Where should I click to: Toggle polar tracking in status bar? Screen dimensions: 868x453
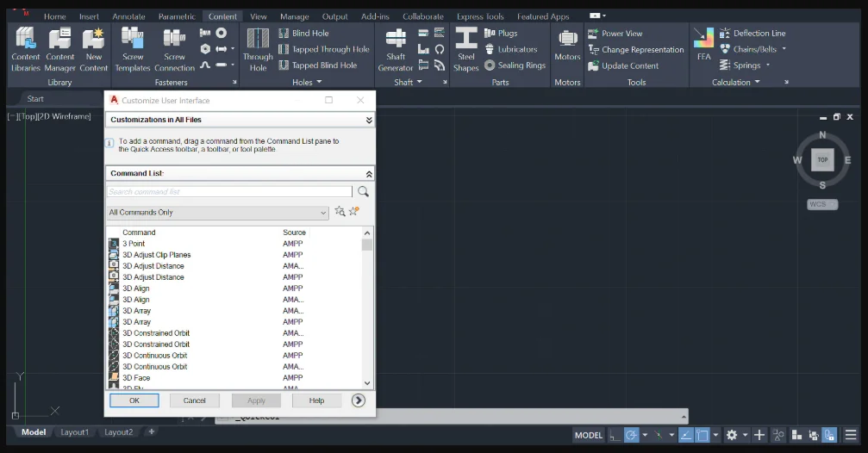(x=632, y=435)
